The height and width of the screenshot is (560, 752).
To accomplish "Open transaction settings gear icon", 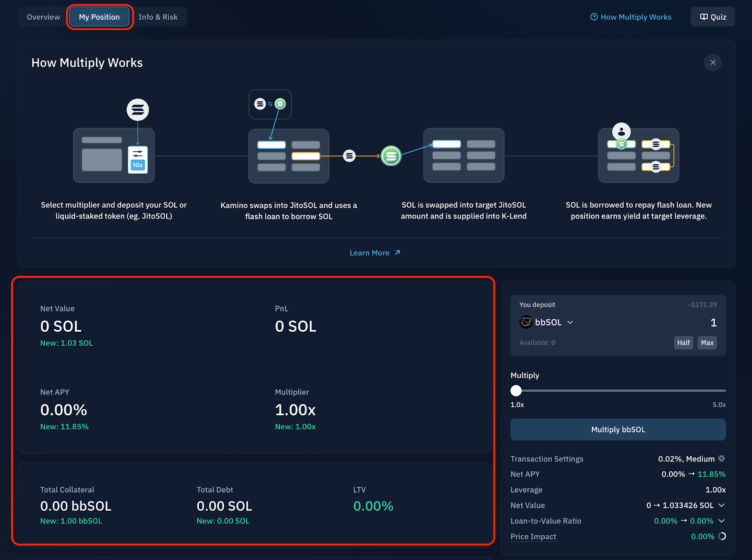I will pos(721,459).
